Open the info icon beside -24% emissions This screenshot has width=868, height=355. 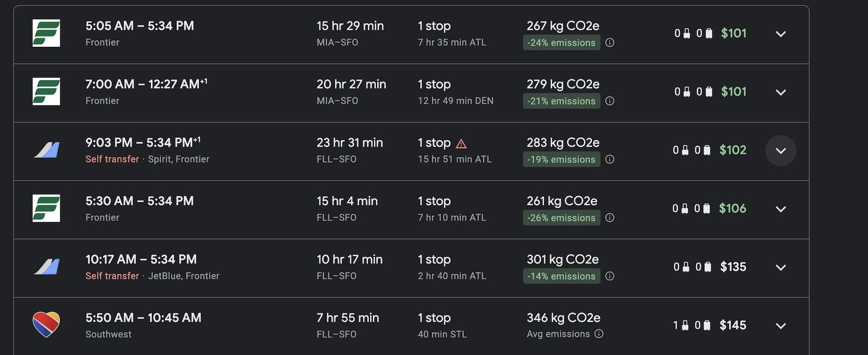[x=609, y=42]
